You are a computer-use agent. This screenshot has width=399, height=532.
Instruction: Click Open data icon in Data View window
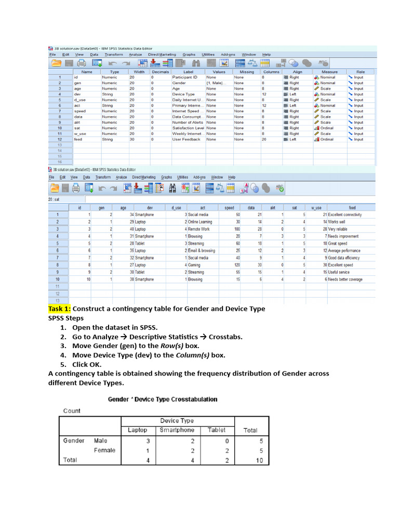(x=55, y=188)
